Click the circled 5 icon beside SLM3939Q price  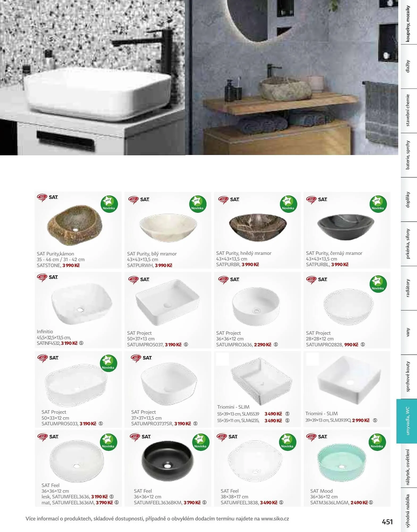375,420
